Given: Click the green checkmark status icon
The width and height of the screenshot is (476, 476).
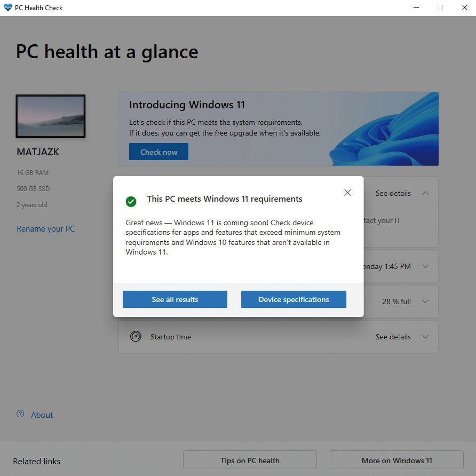Looking at the screenshot, I should click(131, 201).
